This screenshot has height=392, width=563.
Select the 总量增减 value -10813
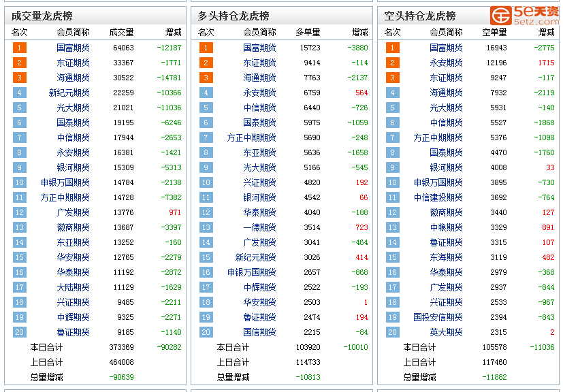pos(308,377)
